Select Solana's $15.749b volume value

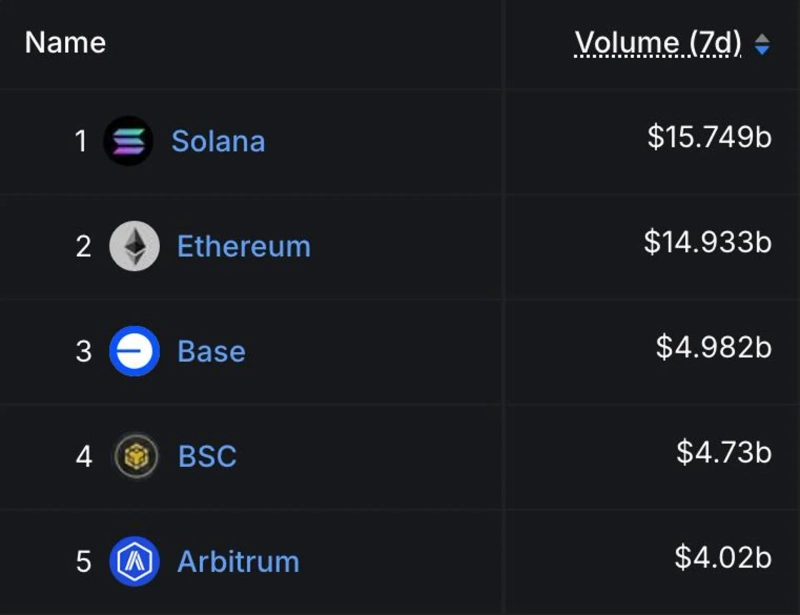[709, 137]
